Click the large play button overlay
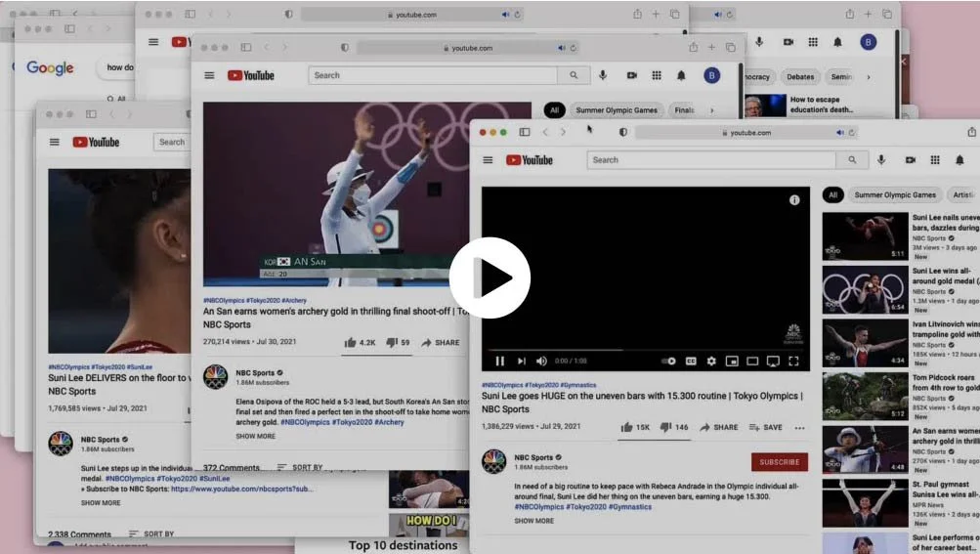Image resolution: width=980 pixels, height=554 pixels. click(x=490, y=277)
